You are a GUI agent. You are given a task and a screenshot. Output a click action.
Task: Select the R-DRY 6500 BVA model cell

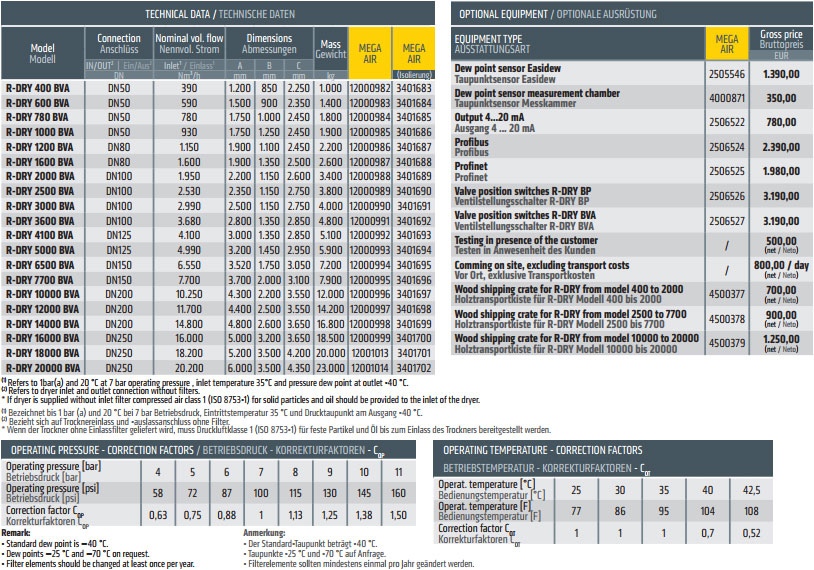tap(40, 265)
